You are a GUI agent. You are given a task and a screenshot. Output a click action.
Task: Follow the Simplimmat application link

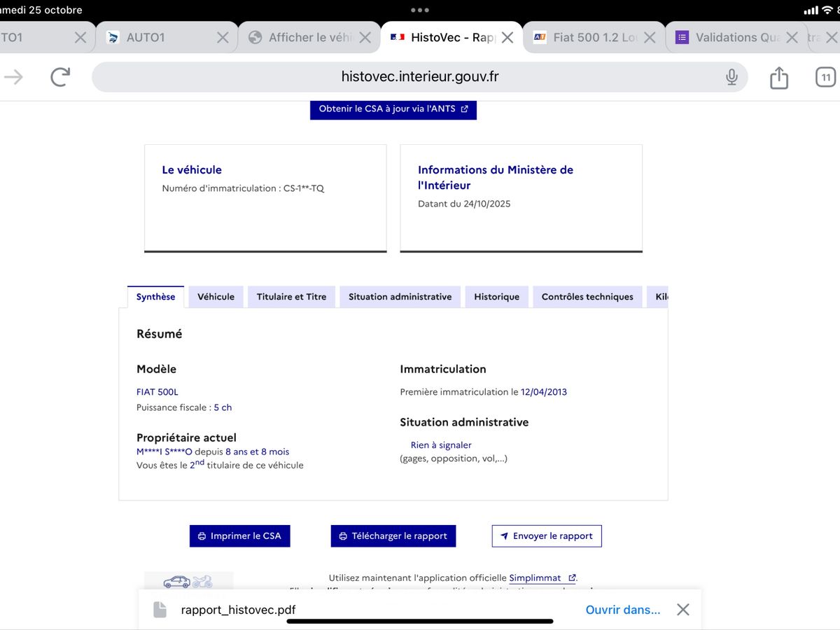click(x=535, y=578)
